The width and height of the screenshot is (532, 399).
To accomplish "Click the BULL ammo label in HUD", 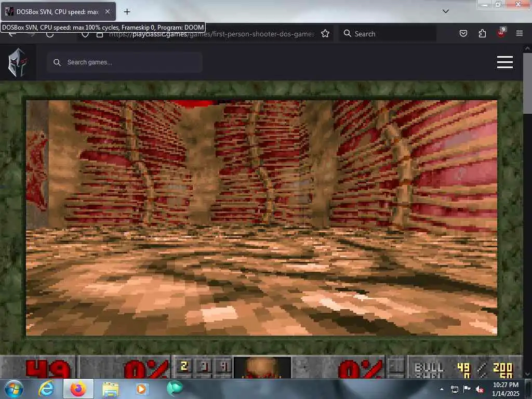I will (429, 367).
